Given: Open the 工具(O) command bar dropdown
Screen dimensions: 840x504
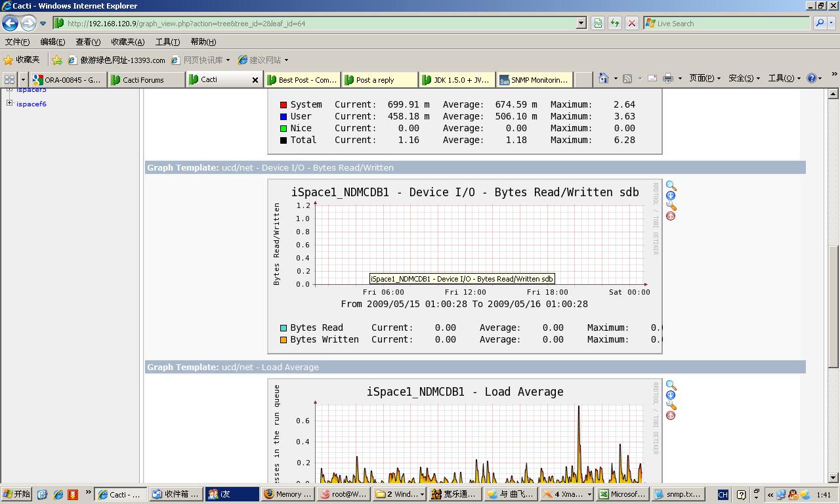Looking at the screenshot, I should 784,78.
